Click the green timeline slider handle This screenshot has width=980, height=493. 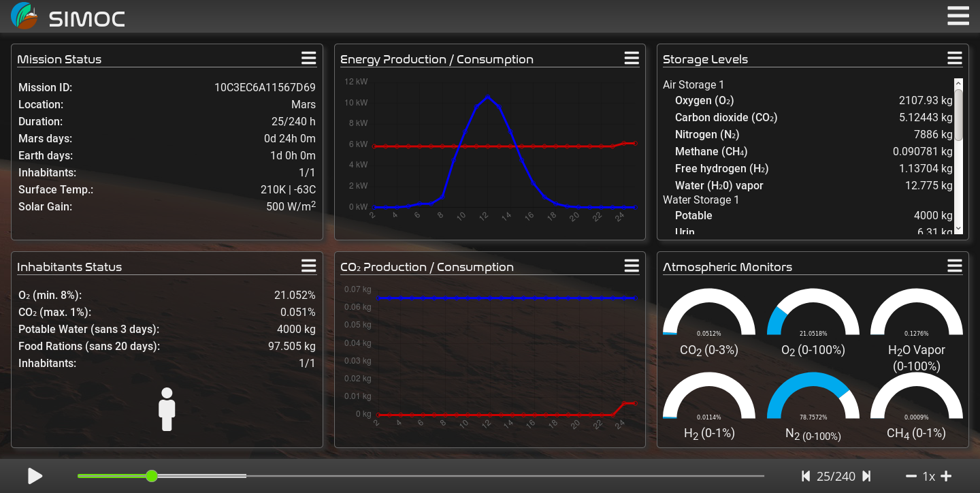[x=152, y=476]
